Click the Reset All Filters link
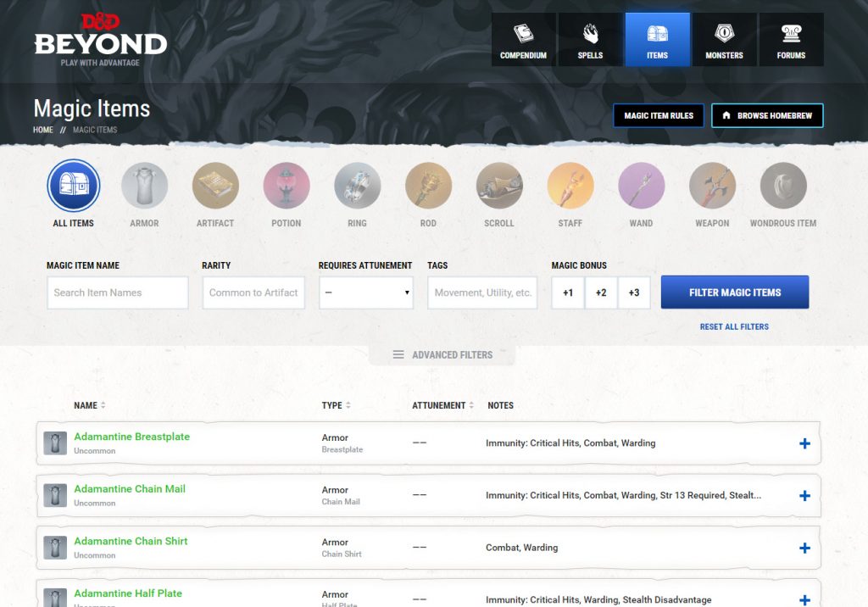Screen dimensions: 868x607 [734, 326]
